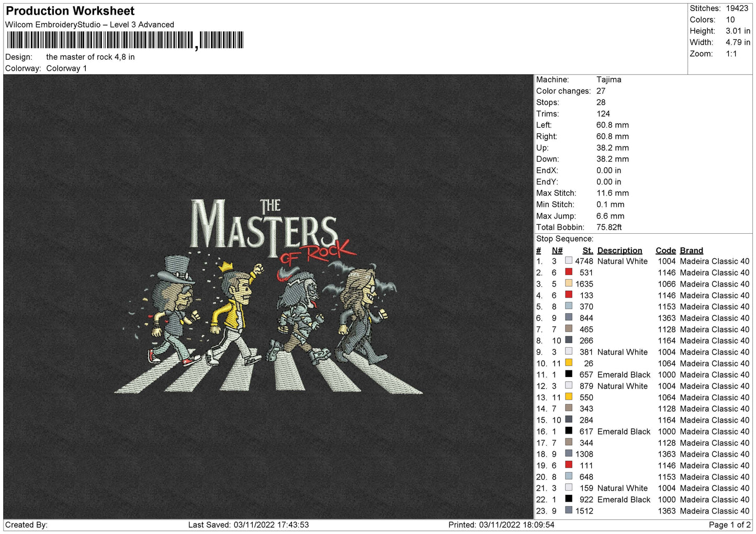Click the Total Bobbin value 75.82ft

pos(609,228)
